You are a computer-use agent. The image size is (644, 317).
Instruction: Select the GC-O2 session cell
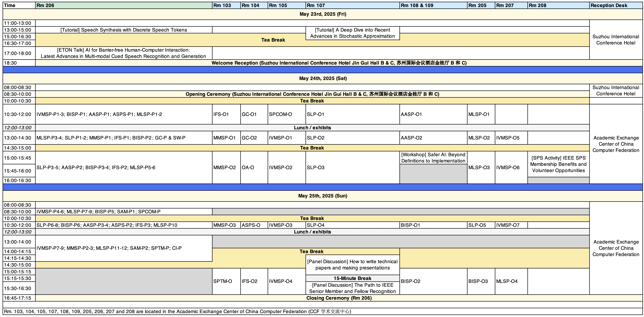(x=254, y=138)
